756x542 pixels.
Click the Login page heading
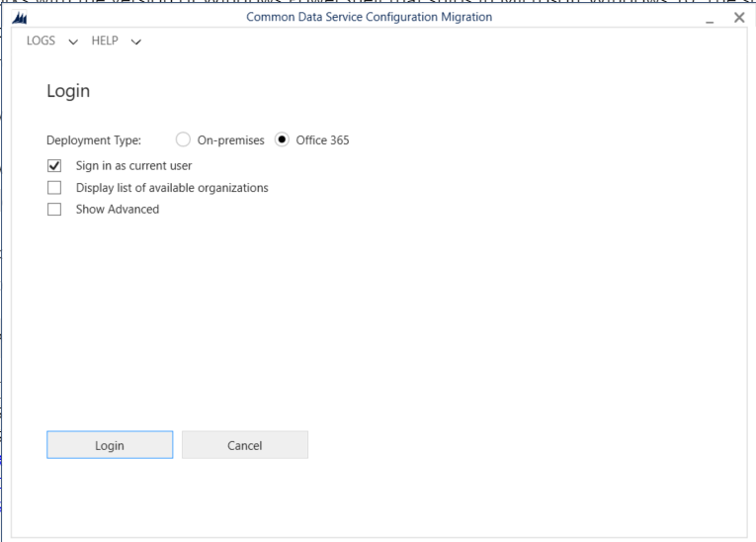coord(68,91)
